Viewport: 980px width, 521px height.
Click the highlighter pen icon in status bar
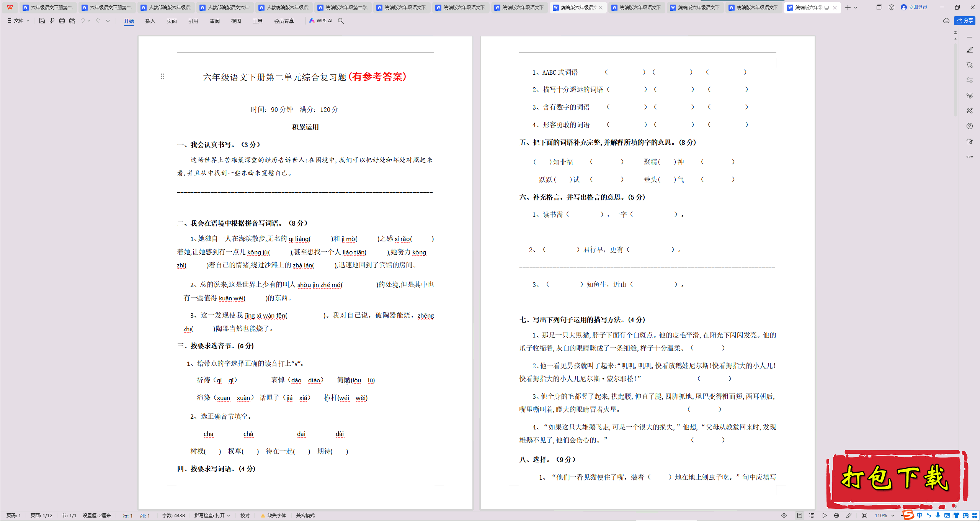849,516
